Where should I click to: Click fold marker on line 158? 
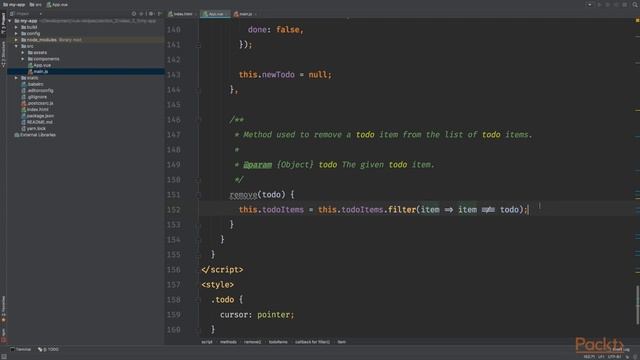coord(198,300)
